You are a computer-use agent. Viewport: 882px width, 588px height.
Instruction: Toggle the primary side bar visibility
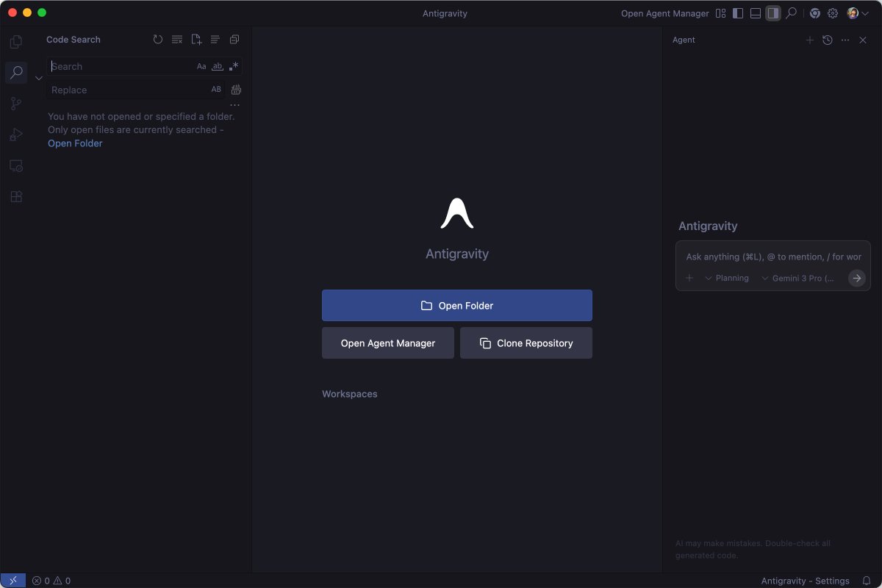[738, 13]
